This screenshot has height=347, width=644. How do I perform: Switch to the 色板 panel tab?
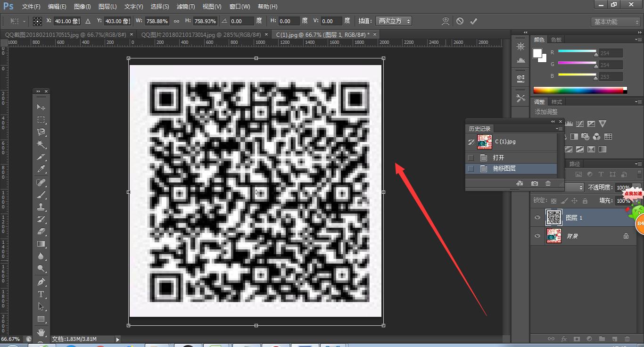coord(556,40)
